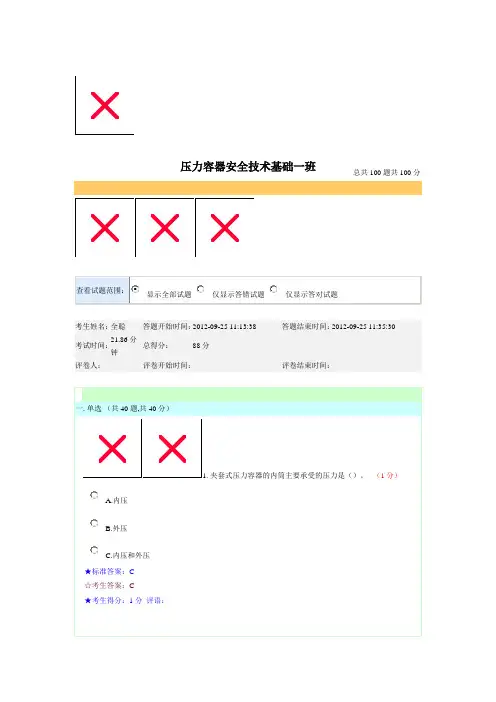This screenshot has height=702, width=496.
Task: Click the 评卷人 label
Action: [88, 365]
